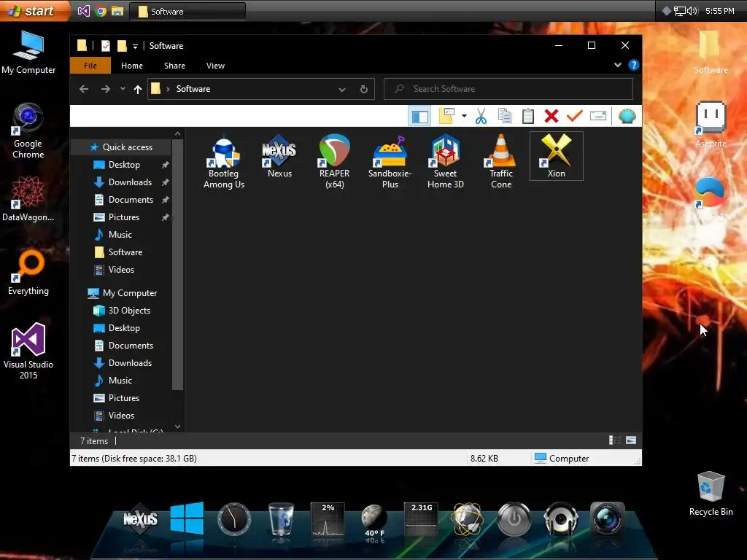This screenshot has height=560, width=747.
Task: Open Google Chrome desktop shortcut
Action: pos(28,130)
